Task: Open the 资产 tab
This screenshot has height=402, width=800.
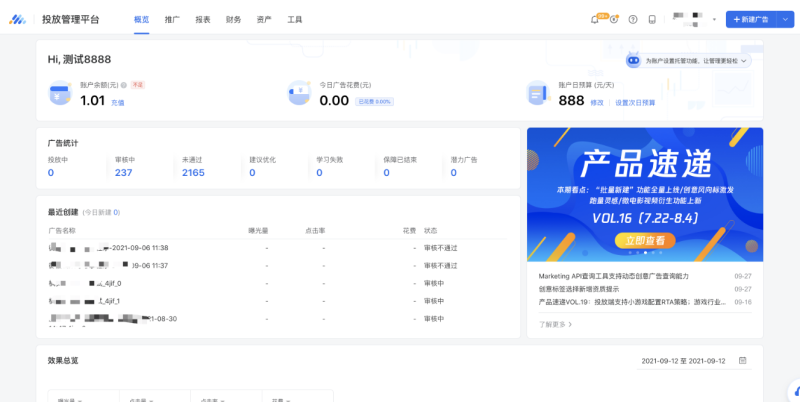Action: click(x=264, y=19)
